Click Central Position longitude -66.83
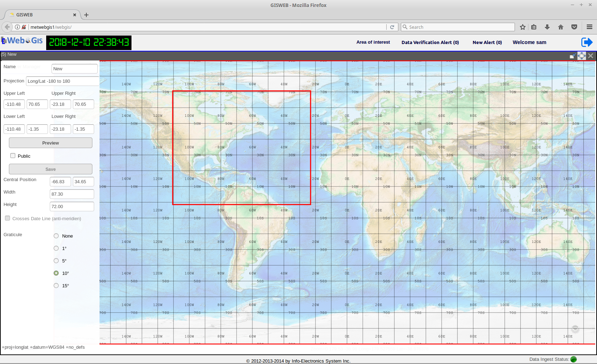The width and height of the screenshot is (597, 364). tap(60, 181)
